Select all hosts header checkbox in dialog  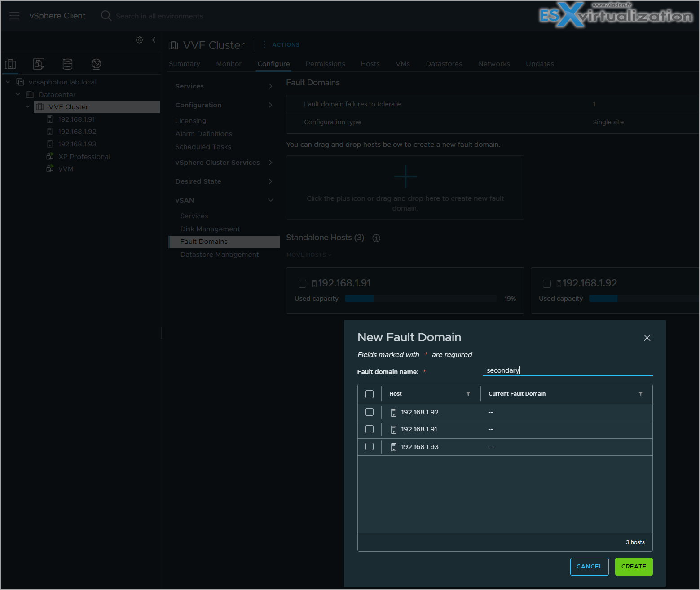[x=370, y=394]
